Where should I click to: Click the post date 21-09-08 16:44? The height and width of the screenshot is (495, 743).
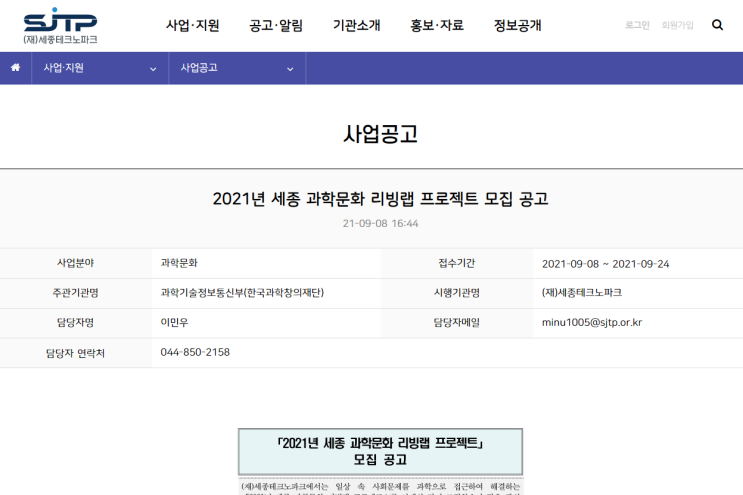click(x=381, y=224)
